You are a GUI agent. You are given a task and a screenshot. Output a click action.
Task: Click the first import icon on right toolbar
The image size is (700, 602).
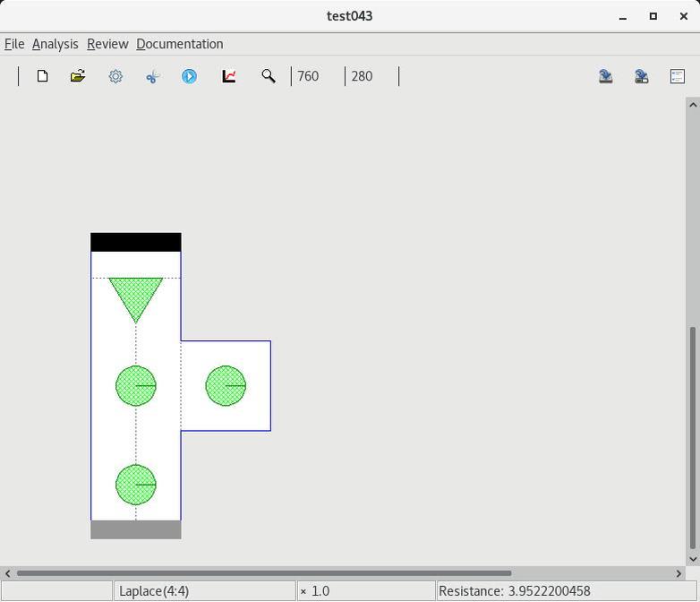tap(606, 76)
